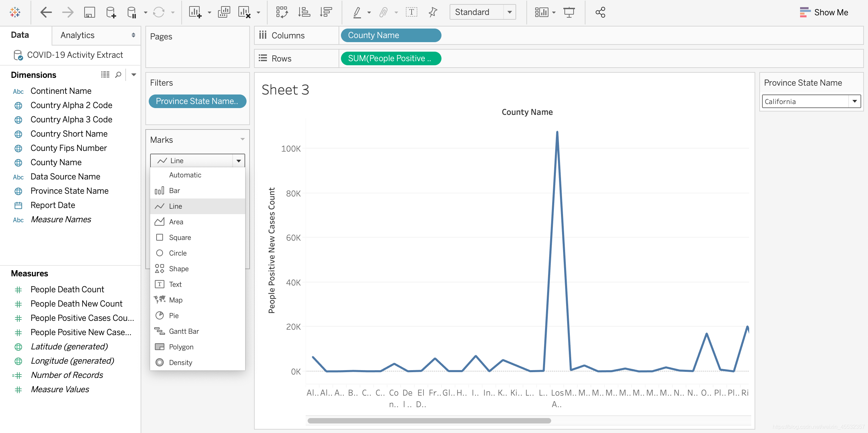Click the Sort Ascending toolbar icon
Screen dimensions: 868x433
click(x=304, y=13)
